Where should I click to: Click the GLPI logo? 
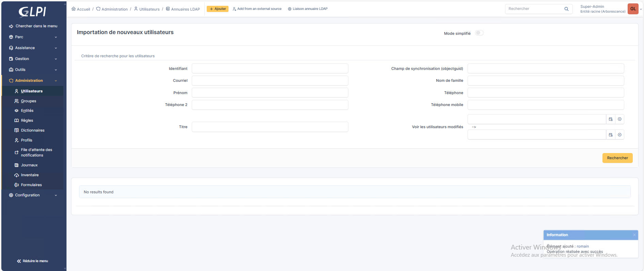(x=32, y=12)
